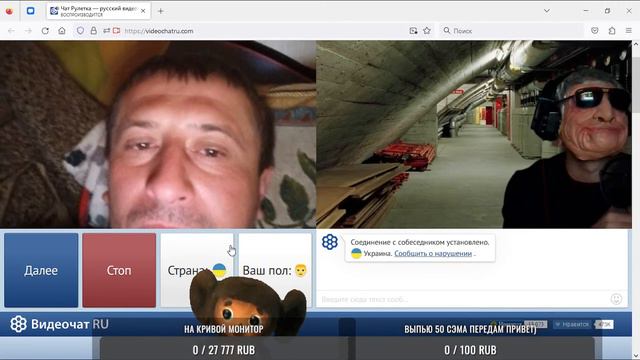This screenshot has width=640, height=360.
Task: Click the browser forward arrow
Action: point(28,31)
